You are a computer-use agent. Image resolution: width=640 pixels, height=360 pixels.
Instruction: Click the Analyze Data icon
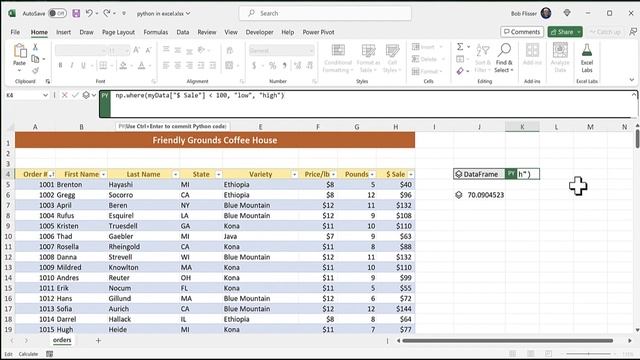coord(560,51)
